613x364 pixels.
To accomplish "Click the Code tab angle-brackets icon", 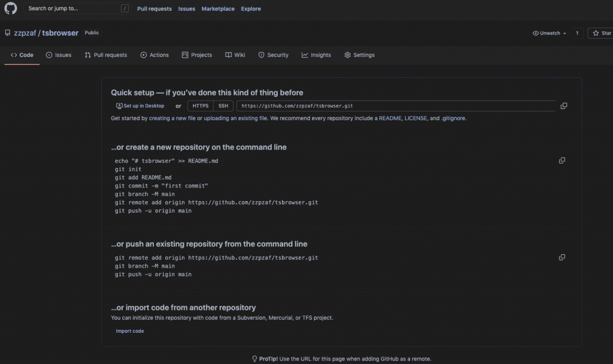I will point(14,55).
